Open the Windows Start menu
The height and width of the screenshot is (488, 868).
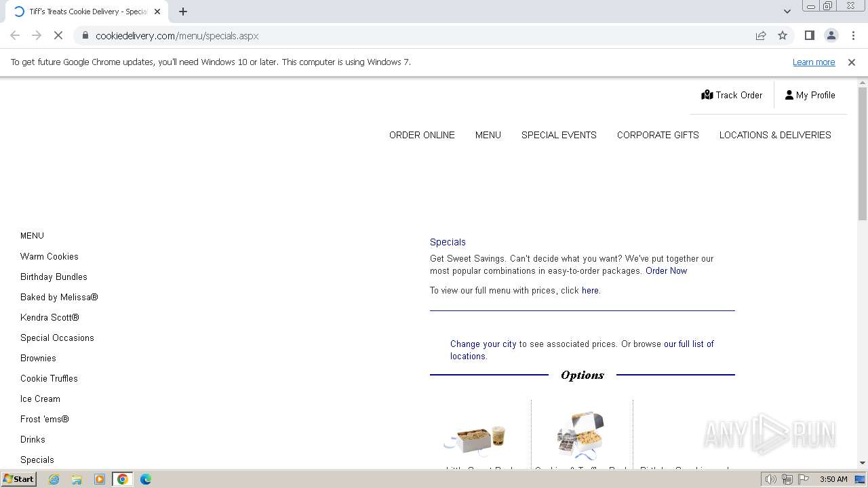(x=18, y=479)
